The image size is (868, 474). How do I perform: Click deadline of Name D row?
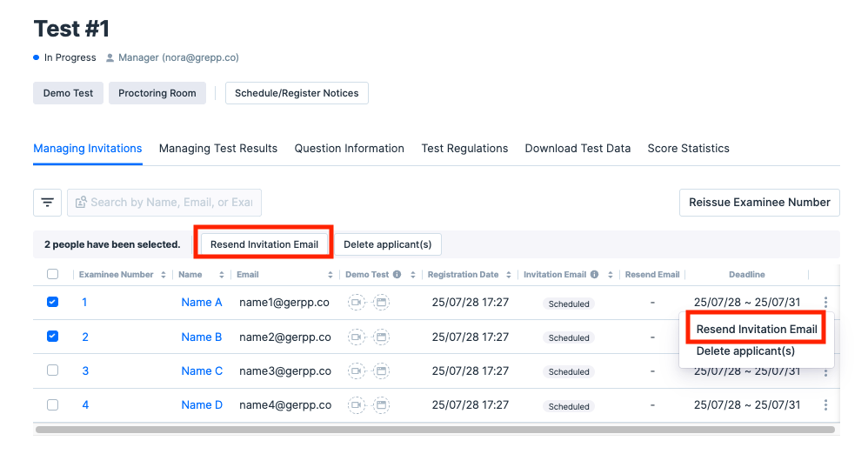click(x=747, y=405)
